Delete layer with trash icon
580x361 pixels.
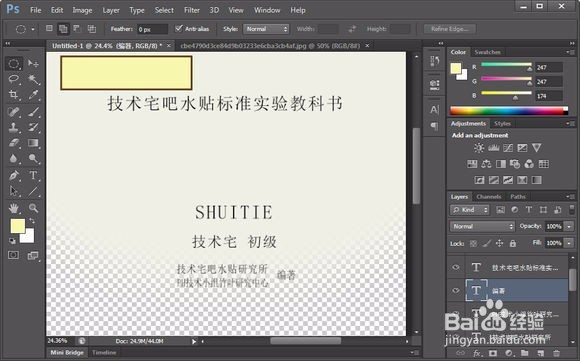556,353
